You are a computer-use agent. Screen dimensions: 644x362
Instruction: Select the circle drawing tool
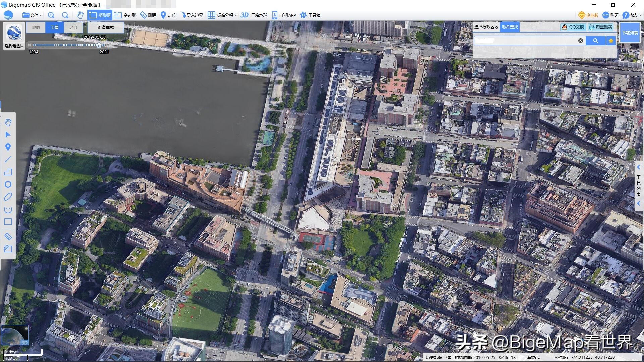click(x=8, y=184)
